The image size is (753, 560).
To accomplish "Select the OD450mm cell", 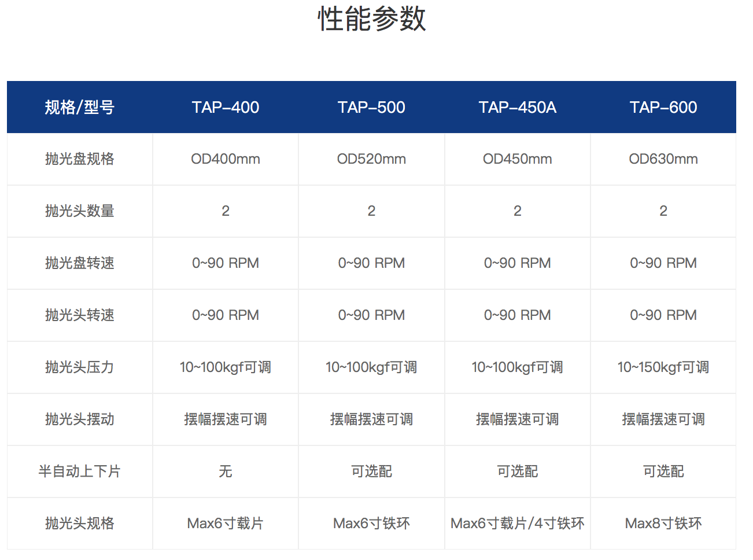I will (x=518, y=159).
